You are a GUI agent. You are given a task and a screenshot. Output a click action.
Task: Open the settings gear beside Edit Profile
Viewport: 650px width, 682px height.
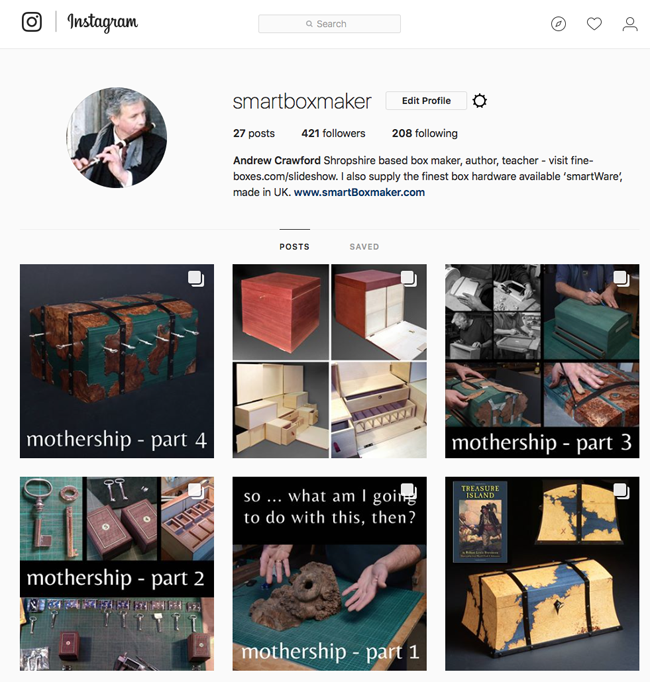click(479, 101)
